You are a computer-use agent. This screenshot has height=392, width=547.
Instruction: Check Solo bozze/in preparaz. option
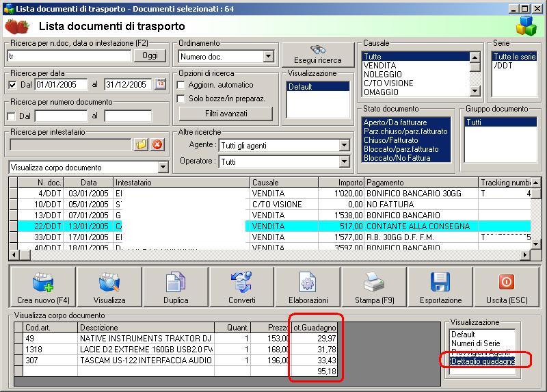coord(181,99)
